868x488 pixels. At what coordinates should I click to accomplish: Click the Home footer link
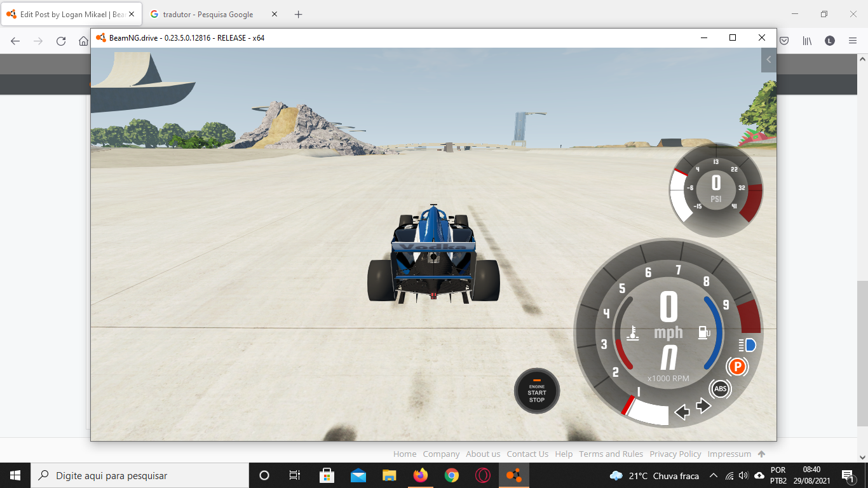tap(405, 454)
